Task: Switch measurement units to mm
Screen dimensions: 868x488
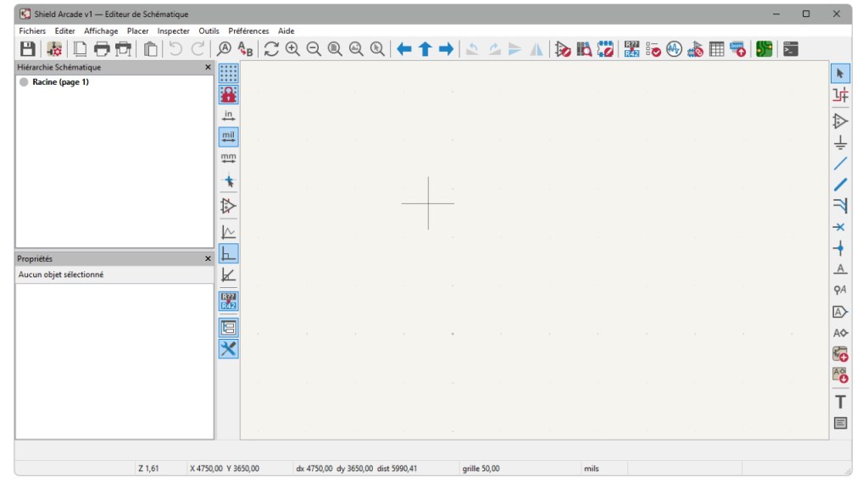Action: click(228, 157)
